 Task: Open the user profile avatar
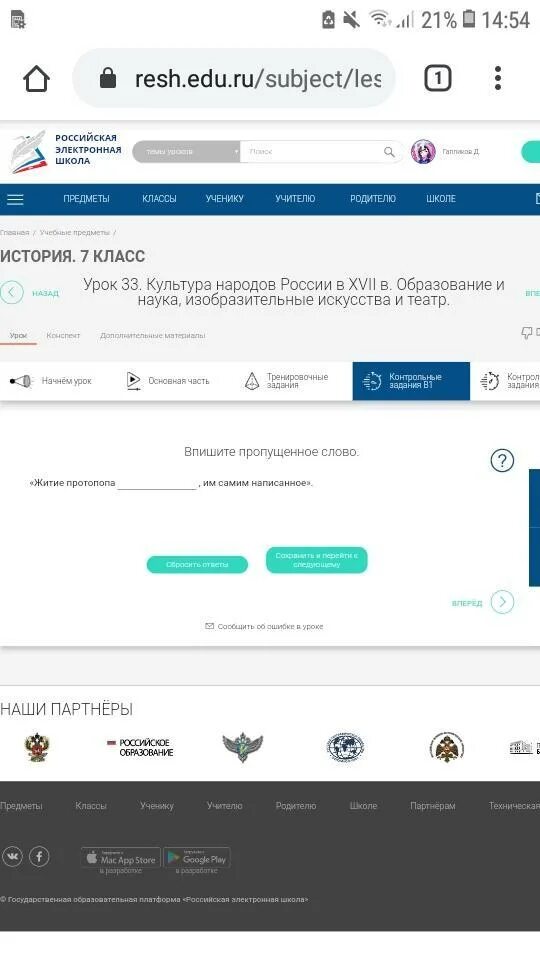pos(423,151)
